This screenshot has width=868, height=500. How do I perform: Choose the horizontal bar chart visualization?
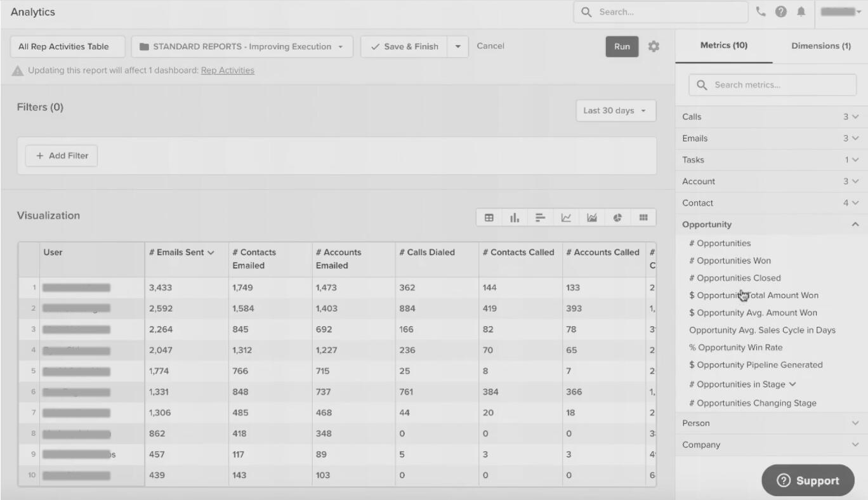pyautogui.click(x=540, y=218)
